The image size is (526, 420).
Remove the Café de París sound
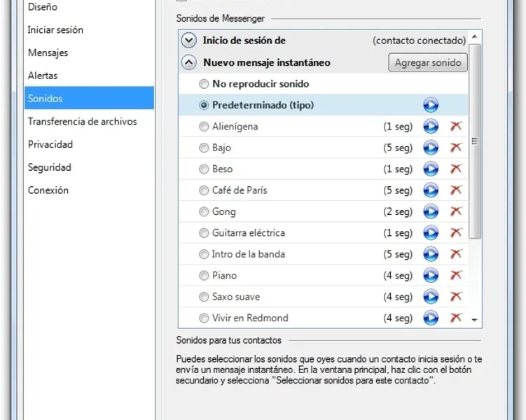point(456,190)
